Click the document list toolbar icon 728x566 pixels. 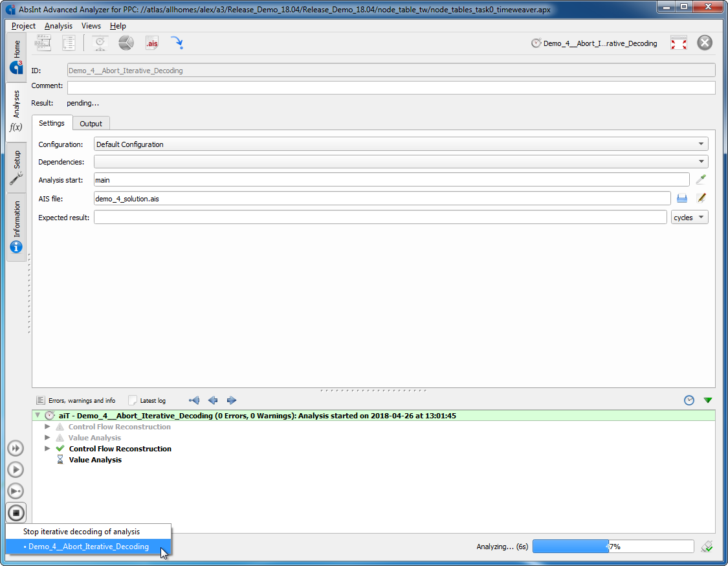pyautogui.click(x=69, y=43)
